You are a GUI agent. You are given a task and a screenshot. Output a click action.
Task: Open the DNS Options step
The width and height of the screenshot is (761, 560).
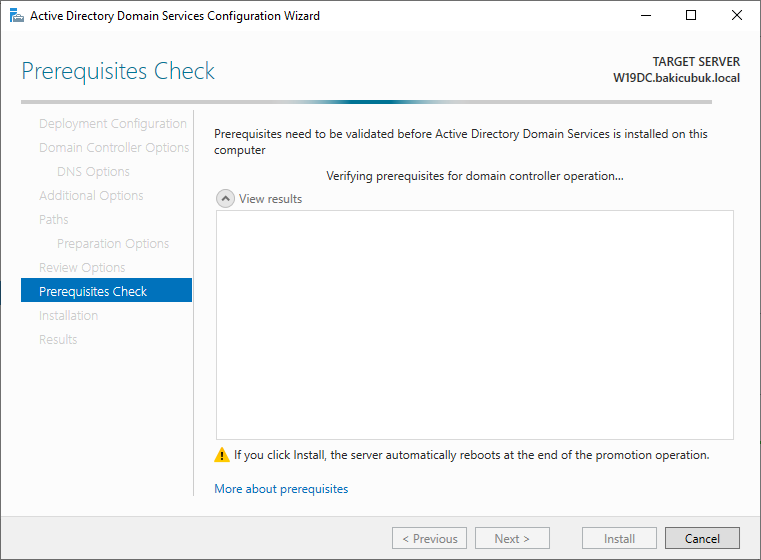tap(93, 171)
